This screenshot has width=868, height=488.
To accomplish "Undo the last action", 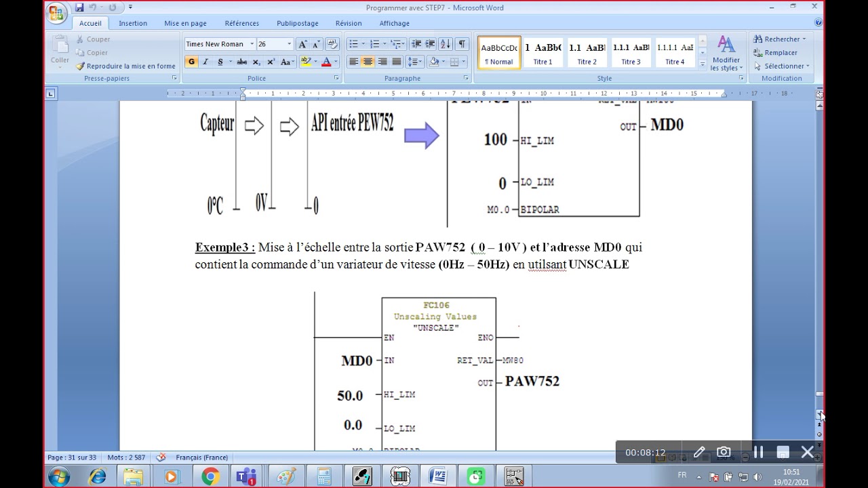I will 93,7.
